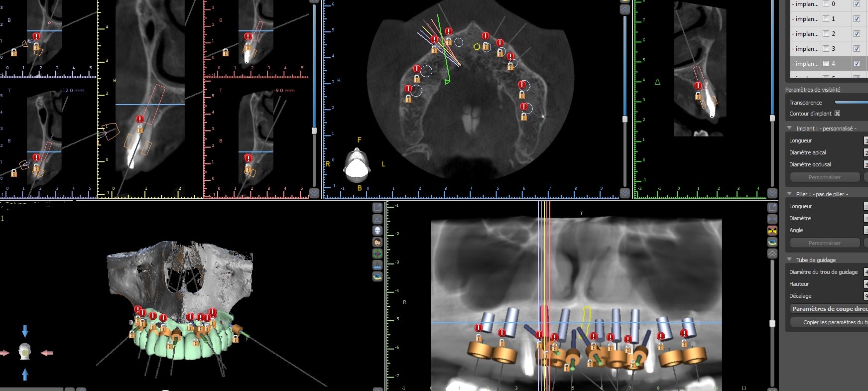Collapse the Tube de guidage section
Screen dimensions: 868x391
pos(789,260)
